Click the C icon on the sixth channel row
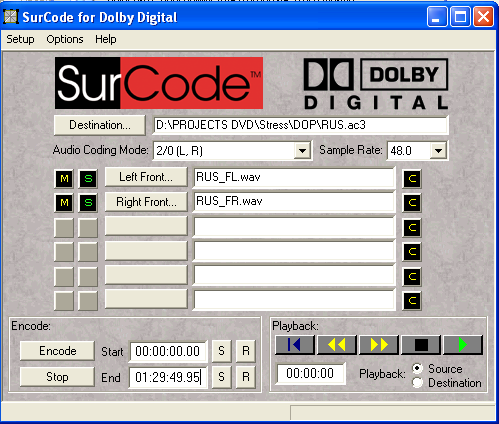 tap(412, 301)
